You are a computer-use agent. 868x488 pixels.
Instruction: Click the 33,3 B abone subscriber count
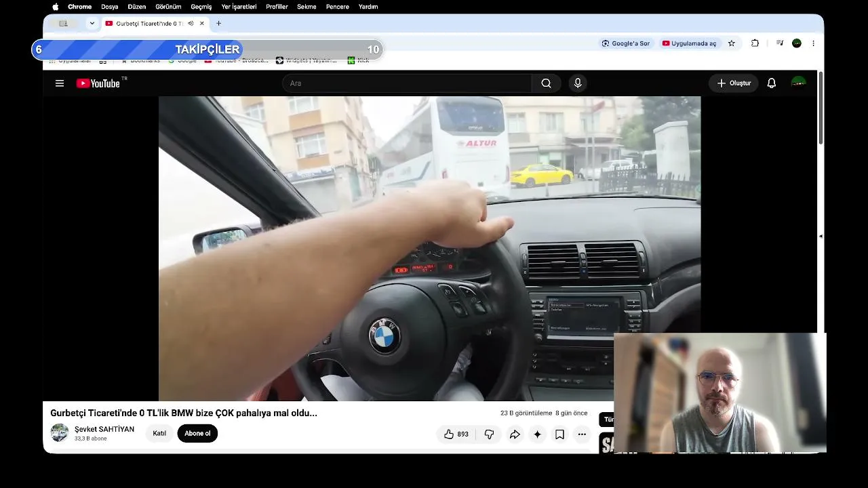click(91, 439)
